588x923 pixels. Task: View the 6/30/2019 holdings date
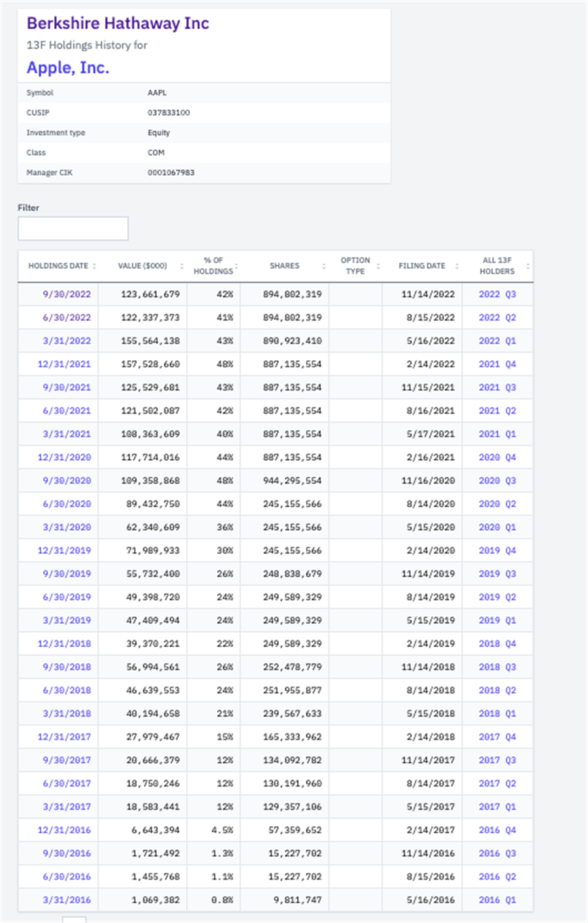67,597
